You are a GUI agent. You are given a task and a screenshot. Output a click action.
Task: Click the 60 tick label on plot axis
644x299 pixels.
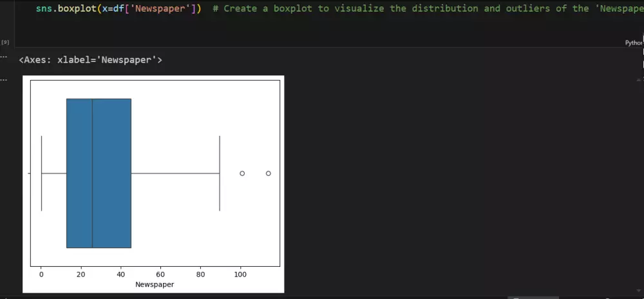click(160, 275)
